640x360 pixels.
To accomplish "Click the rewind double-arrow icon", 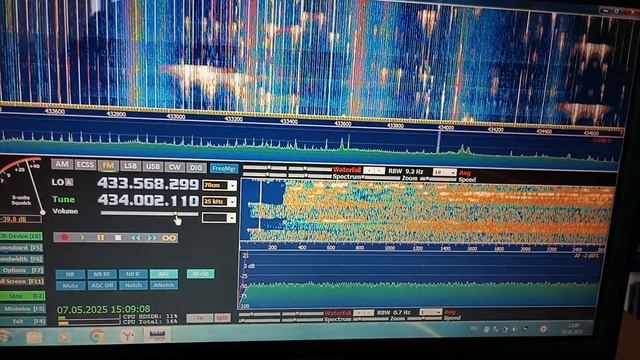I will [x=135, y=237].
